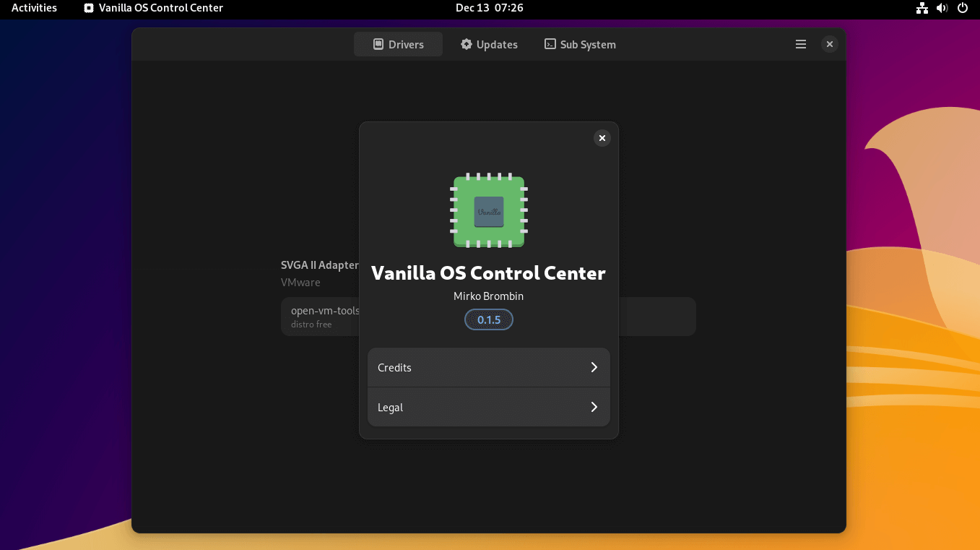The image size is (980, 550).
Task: Open the hamburger menu
Action: point(800,44)
